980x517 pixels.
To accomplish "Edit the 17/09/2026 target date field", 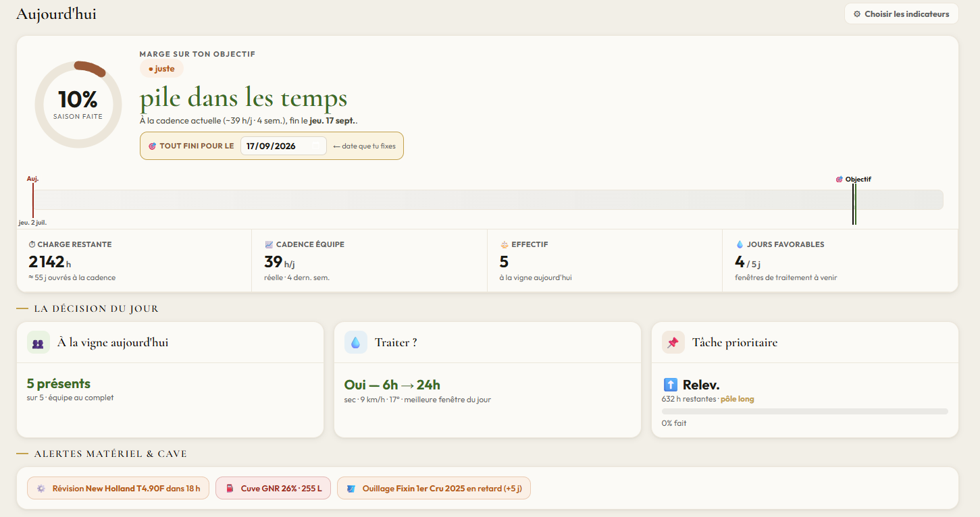I will pos(283,146).
